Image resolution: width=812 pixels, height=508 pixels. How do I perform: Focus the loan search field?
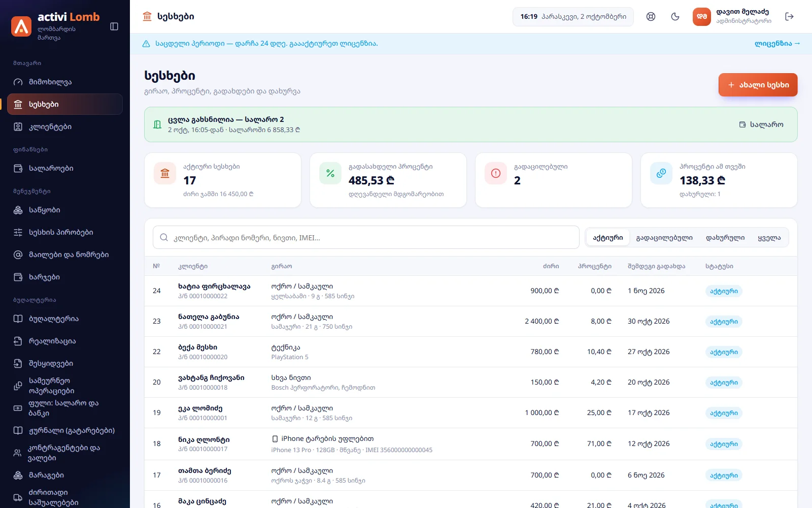(366, 237)
